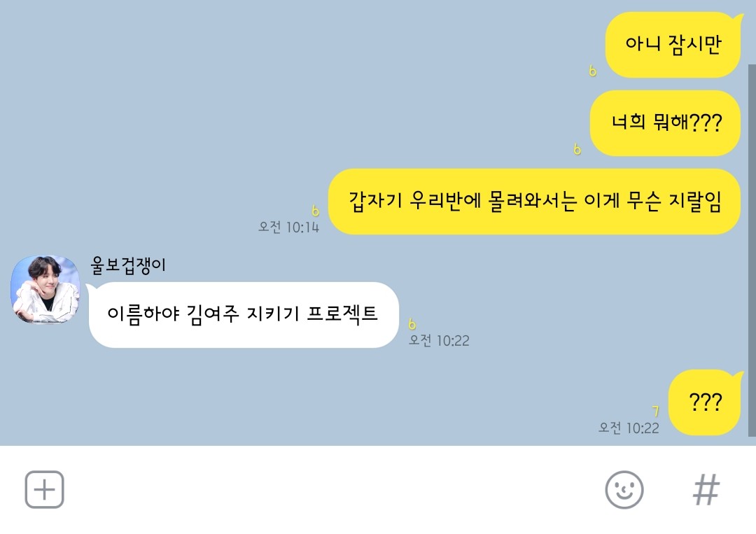Image resolution: width=756 pixels, height=534 pixels.
Task: Open 울보겁쟁이's profile picture
Action: (45, 289)
